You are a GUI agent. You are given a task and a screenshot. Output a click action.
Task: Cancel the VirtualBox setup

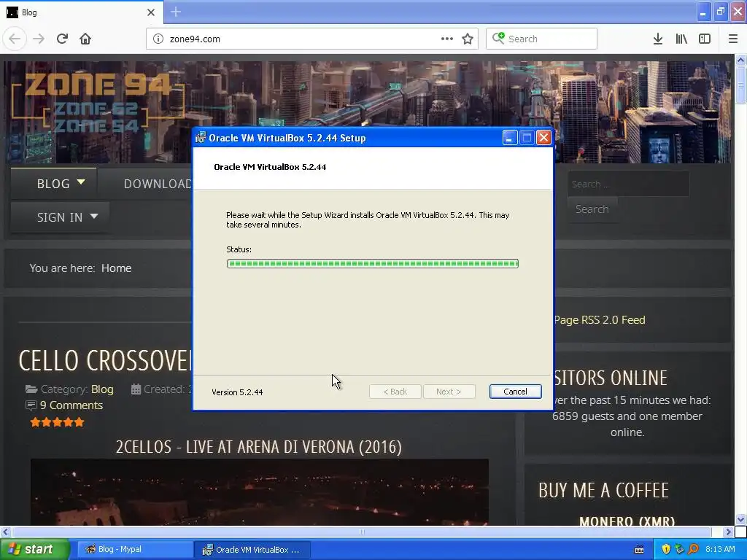click(x=515, y=392)
